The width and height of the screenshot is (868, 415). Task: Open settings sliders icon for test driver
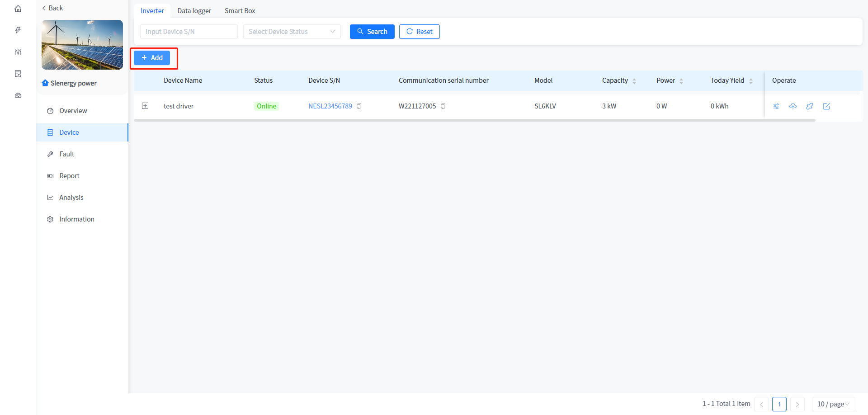pyautogui.click(x=776, y=106)
